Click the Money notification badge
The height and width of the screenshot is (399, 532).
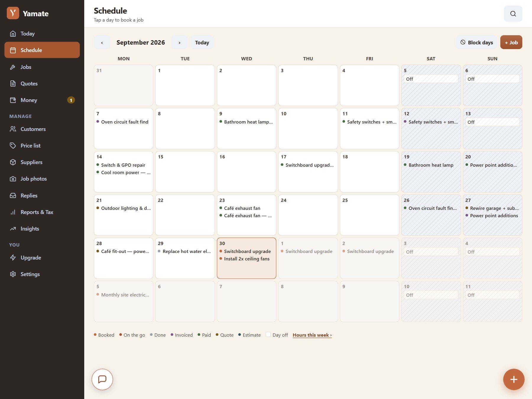[71, 100]
